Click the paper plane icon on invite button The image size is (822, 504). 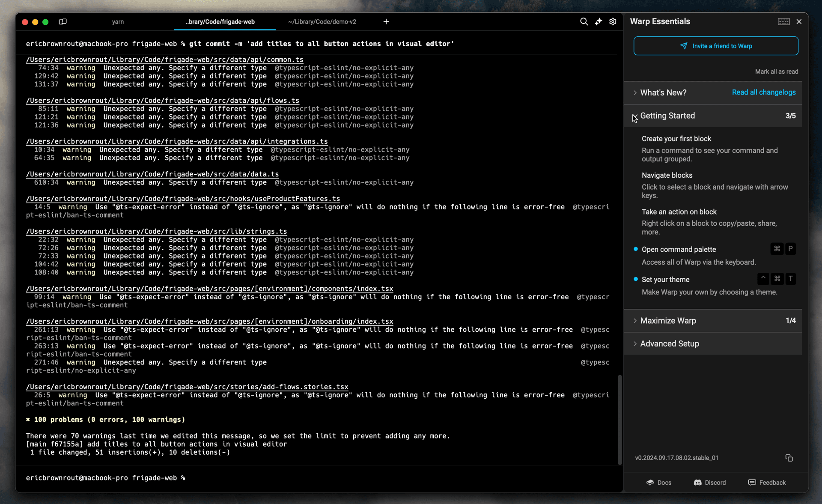pos(684,46)
